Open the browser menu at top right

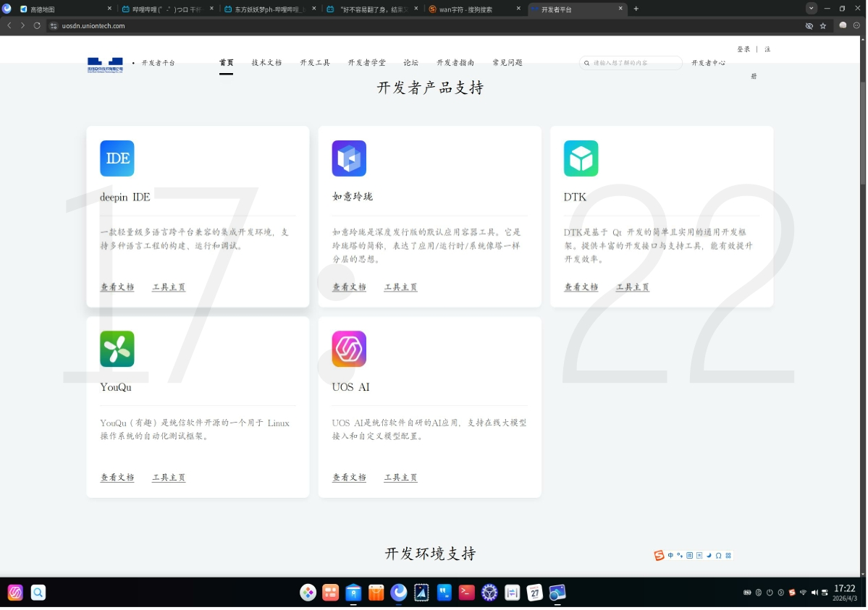click(x=857, y=24)
